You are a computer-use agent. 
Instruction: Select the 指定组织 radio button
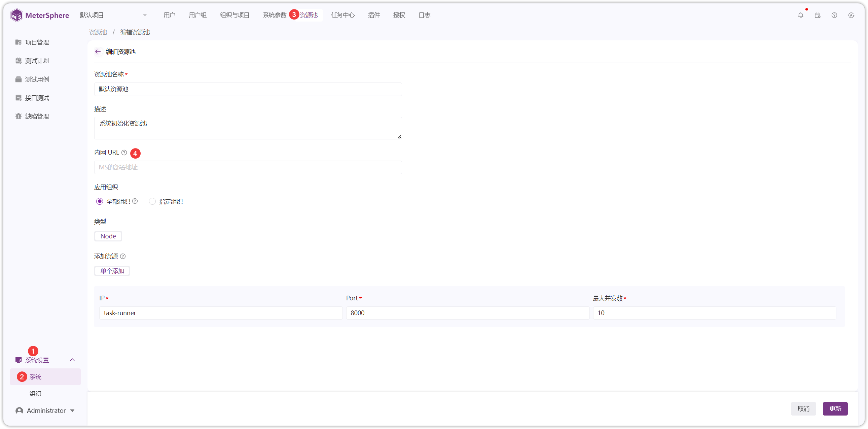pos(152,201)
